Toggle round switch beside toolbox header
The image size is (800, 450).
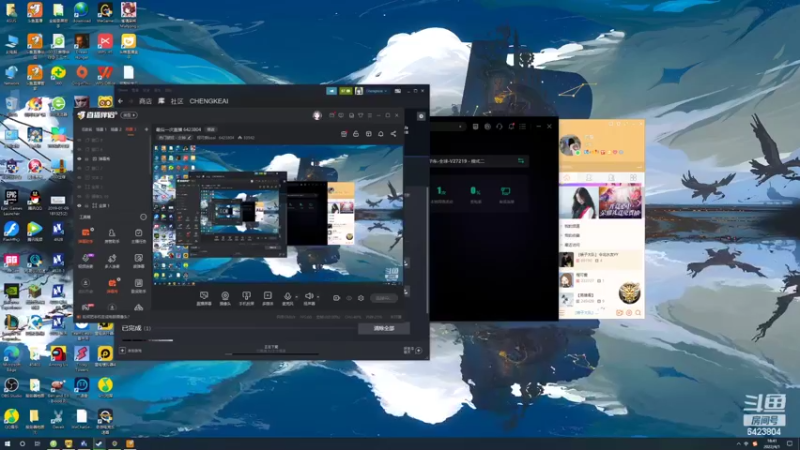143,217
